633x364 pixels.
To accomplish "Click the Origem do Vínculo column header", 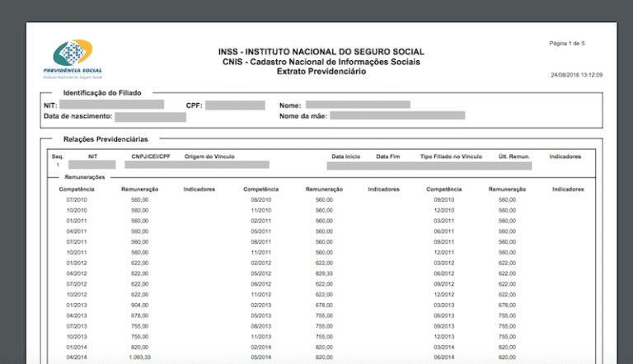I will (x=209, y=156).
